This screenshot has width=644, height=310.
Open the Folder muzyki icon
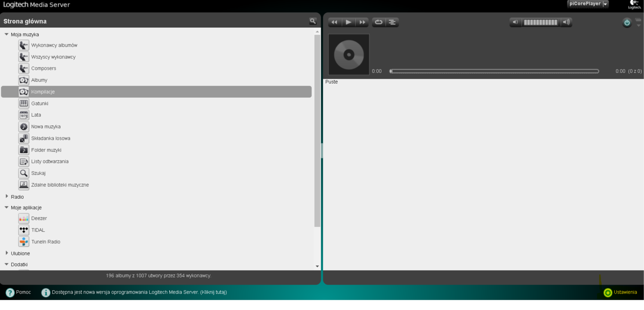point(24,150)
